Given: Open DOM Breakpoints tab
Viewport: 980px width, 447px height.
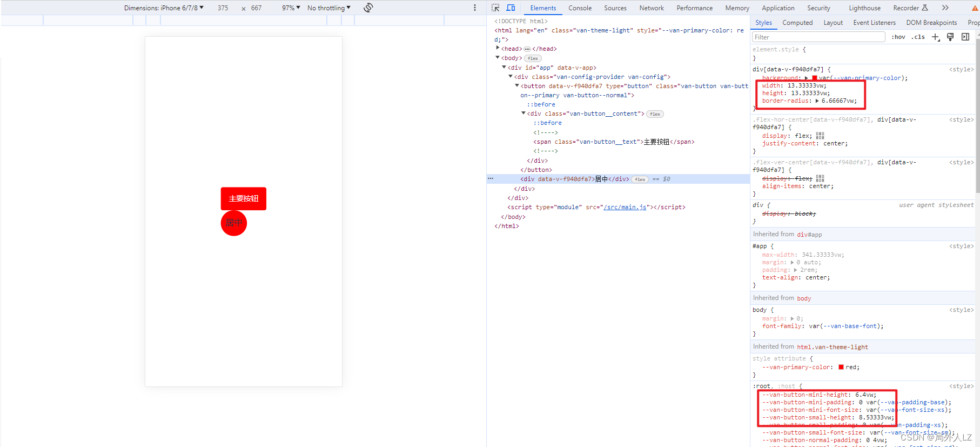Looking at the screenshot, I should (931, 23).
